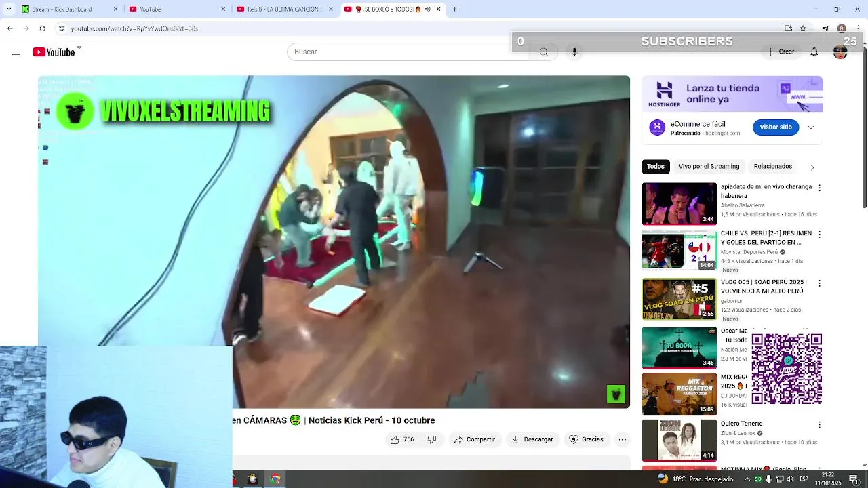868x488 pixels.
Task: Select the Vivo por el Streaming chip
Action: tap(709, 167)
